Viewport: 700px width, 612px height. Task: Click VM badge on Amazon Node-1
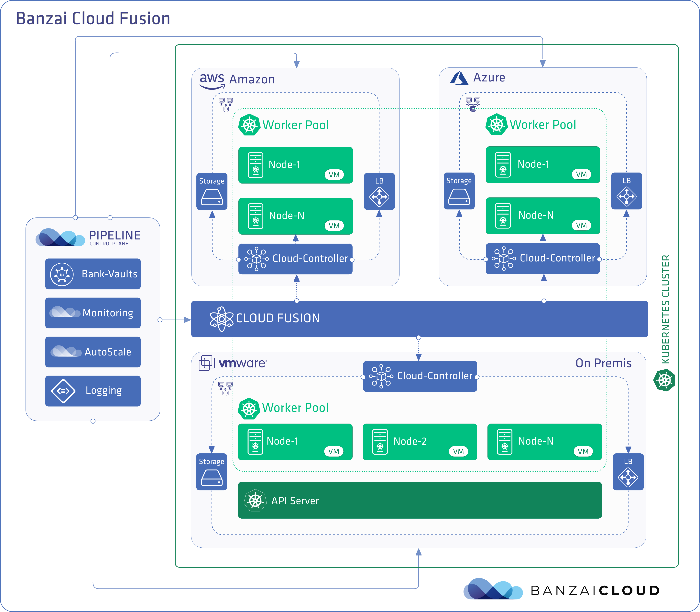point(334,174)
